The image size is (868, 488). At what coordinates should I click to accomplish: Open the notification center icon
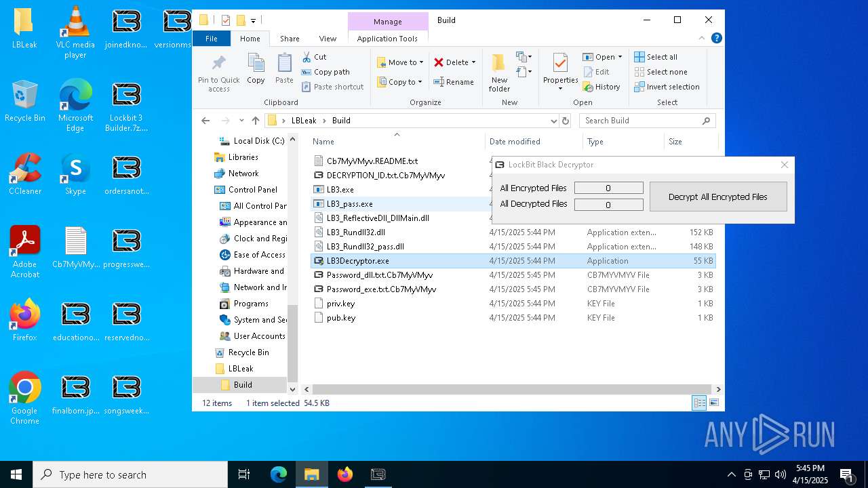pyautogui.click(x=846, y=474)
